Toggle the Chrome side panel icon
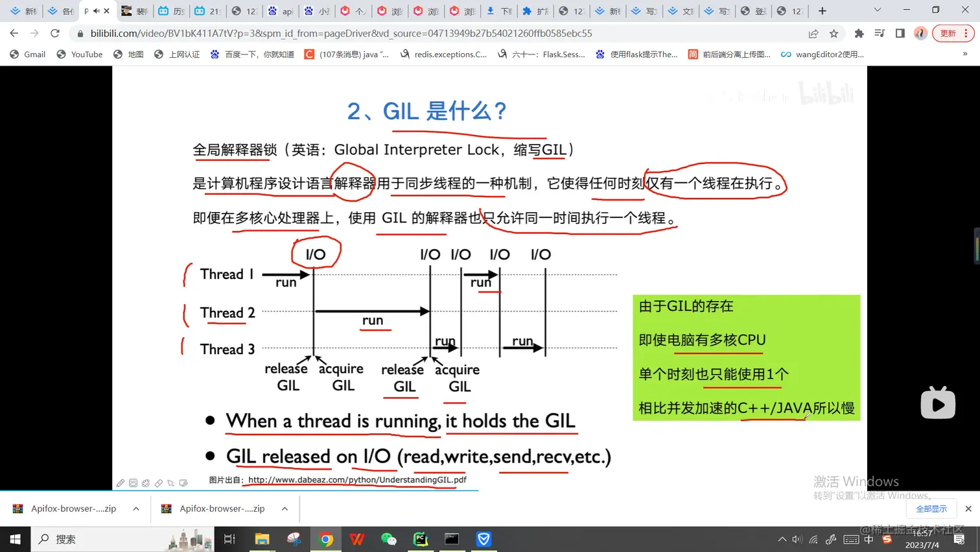Viewport: 980px width, 552px height. [900, 33]
